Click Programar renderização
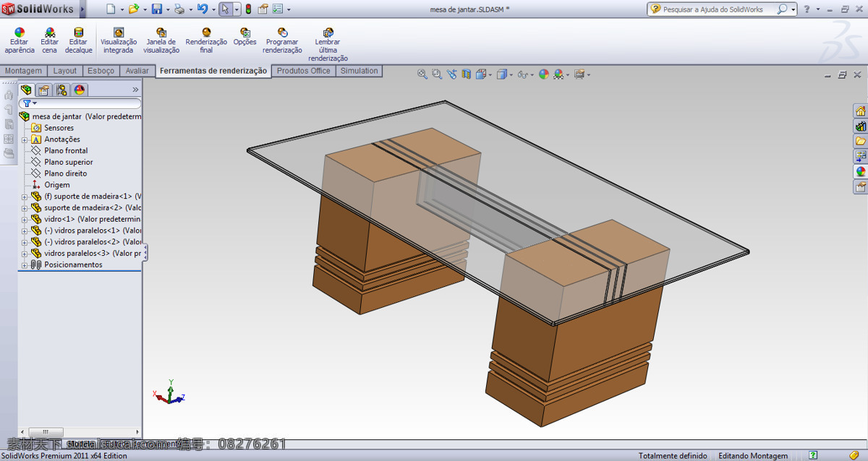The width and height of the screenshot is (868, 461). tap(282, 40)
